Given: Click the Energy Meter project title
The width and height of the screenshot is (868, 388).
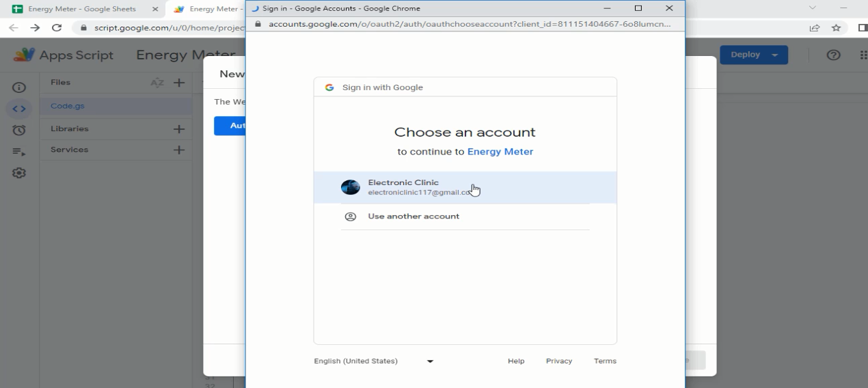Looking at the screenshot, I should pyautogui.click(x=185, y=55).
